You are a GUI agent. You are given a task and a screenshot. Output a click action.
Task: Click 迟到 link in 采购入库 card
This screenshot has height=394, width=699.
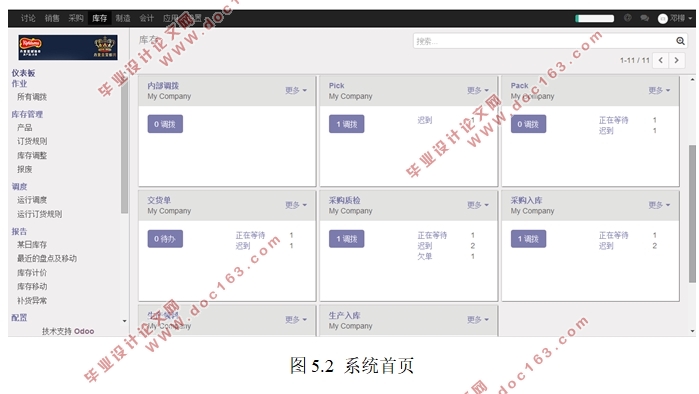click(606, 246)
